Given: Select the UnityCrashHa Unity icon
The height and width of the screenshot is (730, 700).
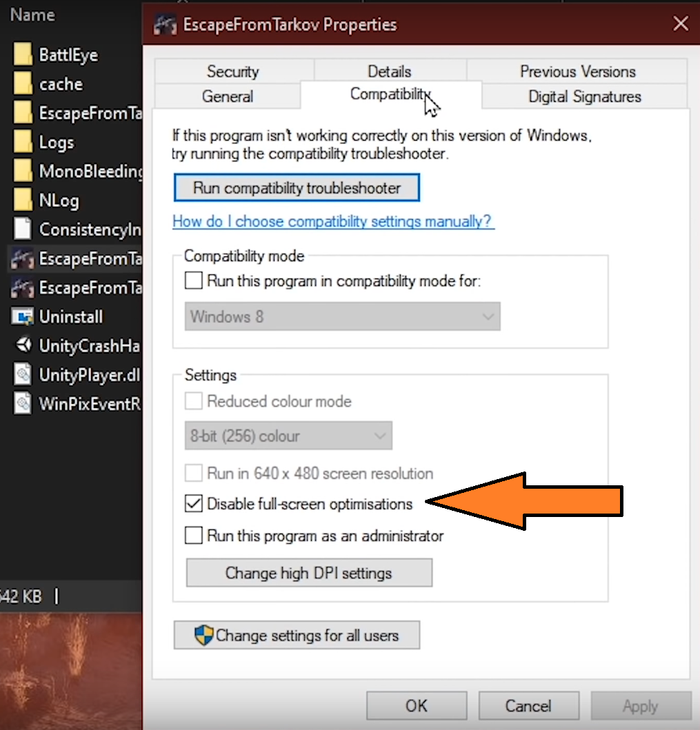Looking at the screenshot, I should coord(23,345).
